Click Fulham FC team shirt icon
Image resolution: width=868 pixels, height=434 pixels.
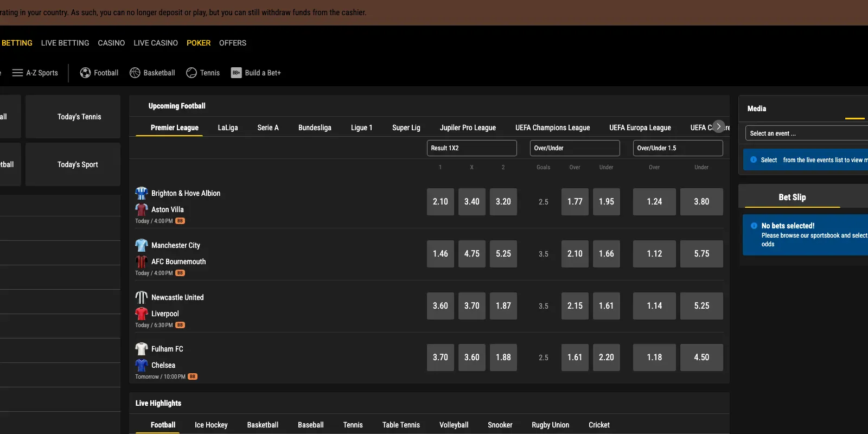[142, 349]
